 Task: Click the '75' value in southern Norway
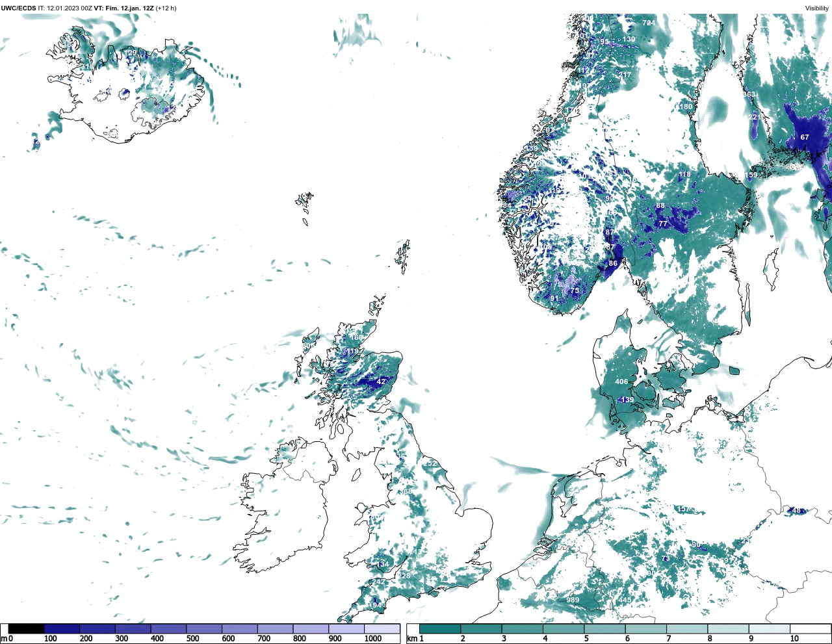click(x=575, y=291)
